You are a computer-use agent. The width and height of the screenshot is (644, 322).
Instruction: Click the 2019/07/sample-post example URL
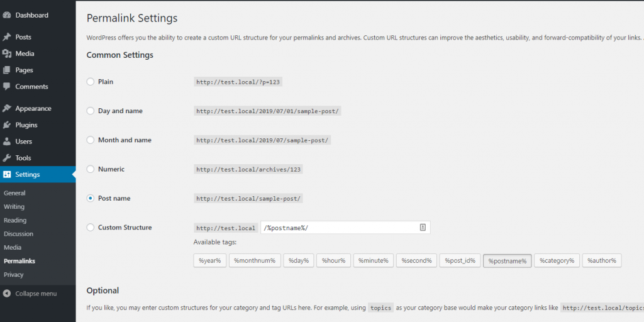[262, 140]
